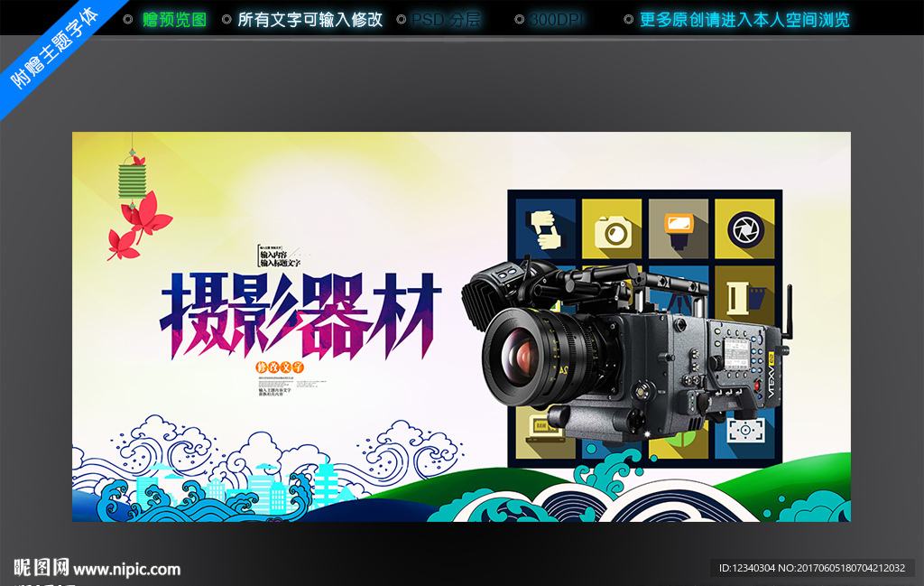Click the 300DPI label
This screenshot has height=586, width=924.
556,20
